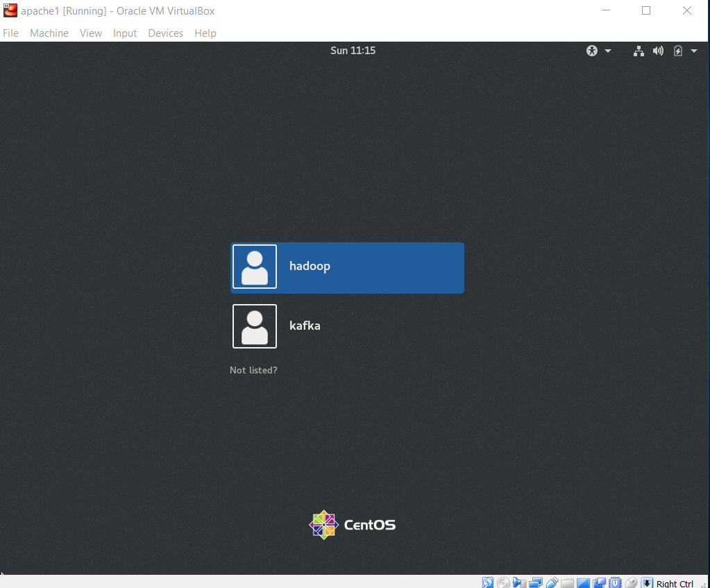Select the hadoop user account
Screen dimensions: 710x588
pos(347,268)
